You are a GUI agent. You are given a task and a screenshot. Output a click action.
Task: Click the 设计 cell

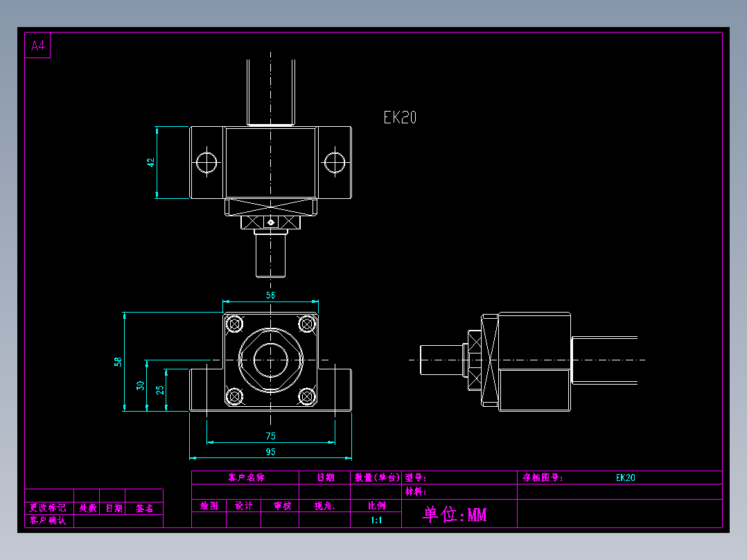[244, 506]
